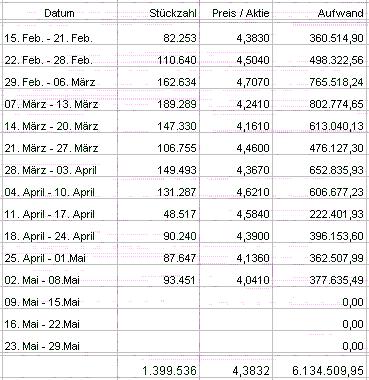Select the Aufwand cell 362.507,99
Viewport: 369px width, 380px height.
321,258
